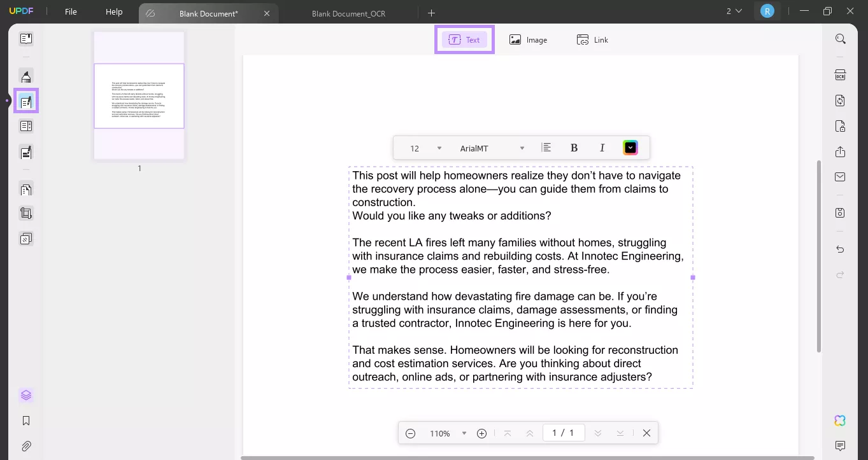
Task: Click paragraph starting "This post will help"
Action: (516, 189)
